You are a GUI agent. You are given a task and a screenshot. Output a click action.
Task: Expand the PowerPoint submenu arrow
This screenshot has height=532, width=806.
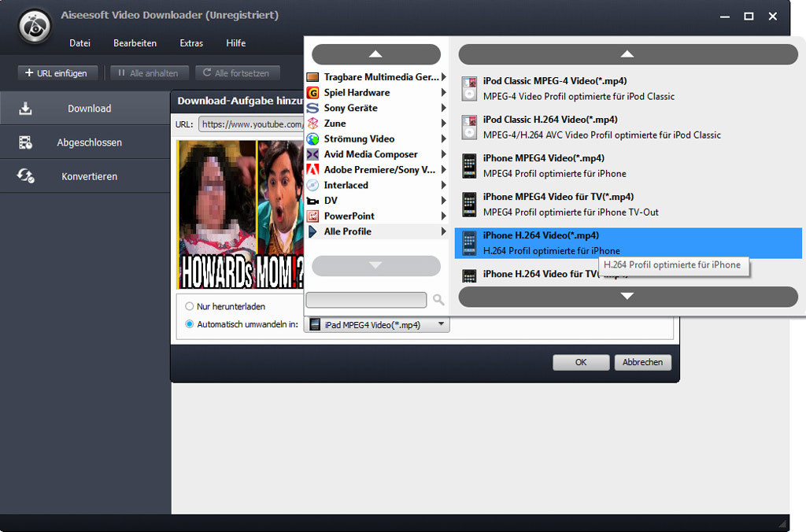(444, 216)
